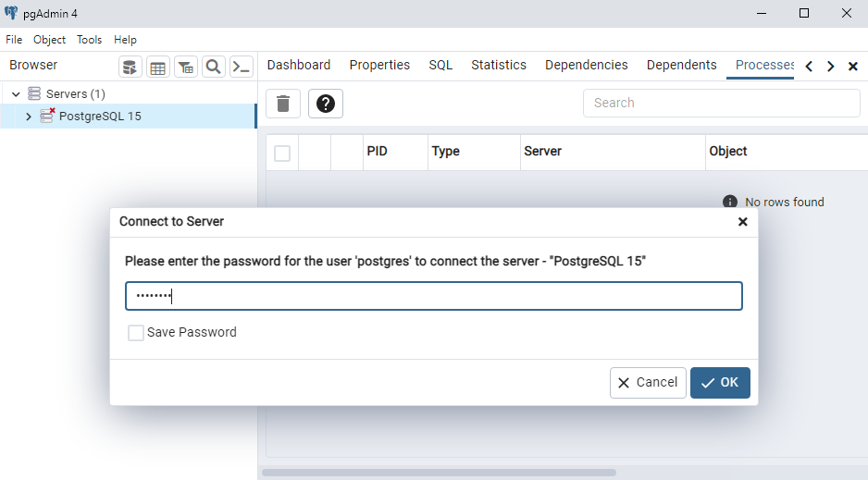
Task: Open the View Data table icon
Action: click(158, 67)
